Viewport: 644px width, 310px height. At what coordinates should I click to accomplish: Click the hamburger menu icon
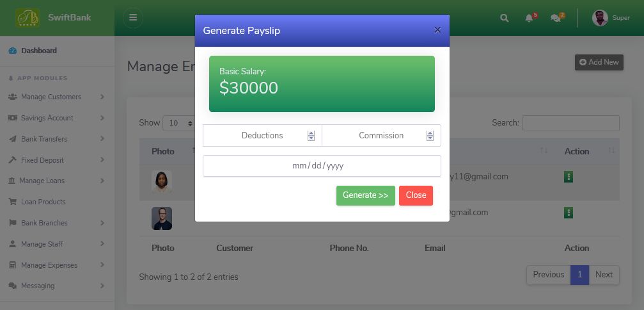coord(132,18)
